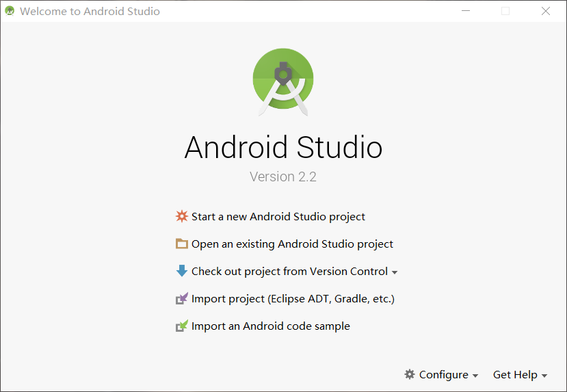567x392 pixels.
Task: Click the Version 2.2 text
Action: click(283, 177)
